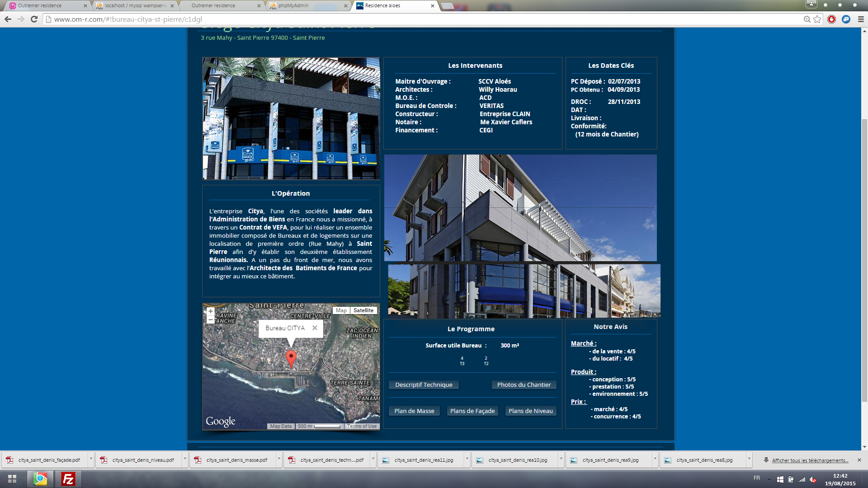The image size is (868, 488).
Task: Expand options for citya_saint_denis_techn...pdf download
Action: 373,459
